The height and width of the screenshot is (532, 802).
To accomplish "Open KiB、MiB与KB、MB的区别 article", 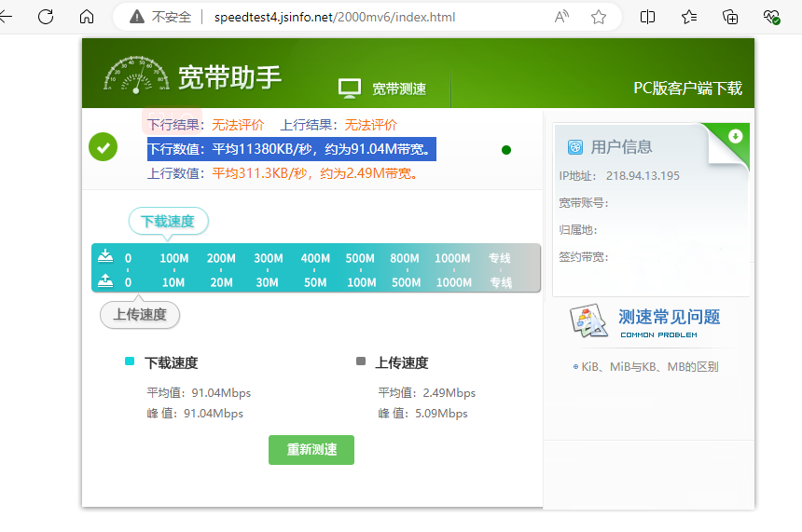I will 649,367.
